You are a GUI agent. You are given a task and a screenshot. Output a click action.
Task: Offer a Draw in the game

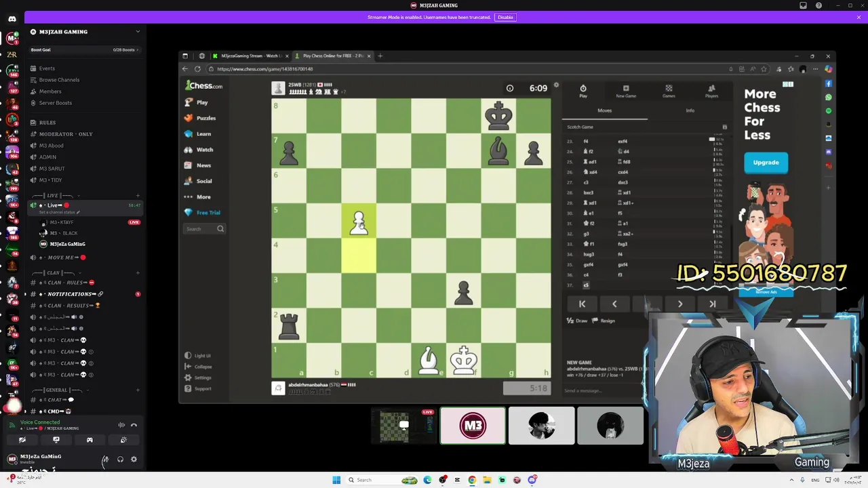point(577,321)
